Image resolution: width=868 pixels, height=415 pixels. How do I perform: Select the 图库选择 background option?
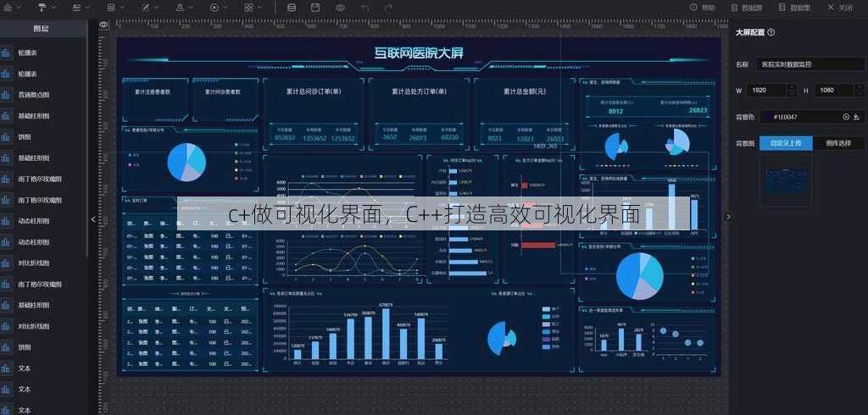[838, 143]
